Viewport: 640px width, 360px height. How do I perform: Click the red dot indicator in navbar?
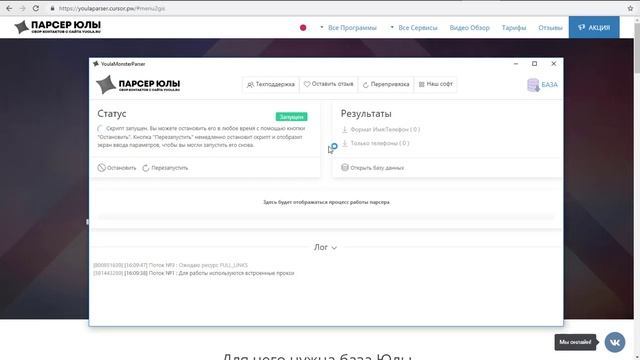(x=303, y=28)
